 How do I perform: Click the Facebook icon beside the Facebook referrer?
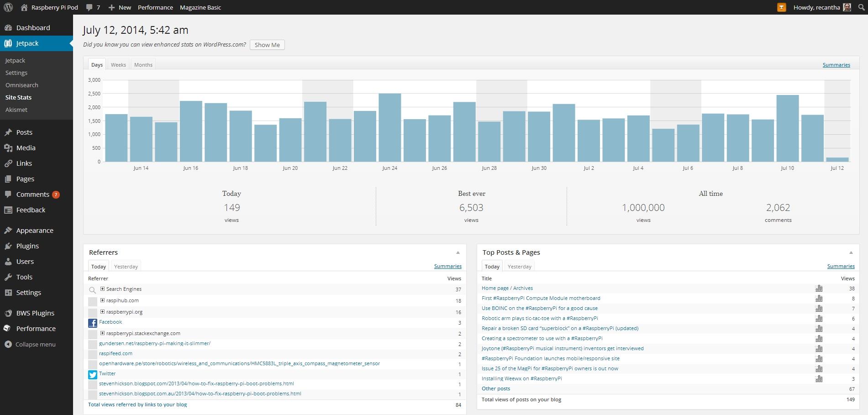[x=93, y=323]
